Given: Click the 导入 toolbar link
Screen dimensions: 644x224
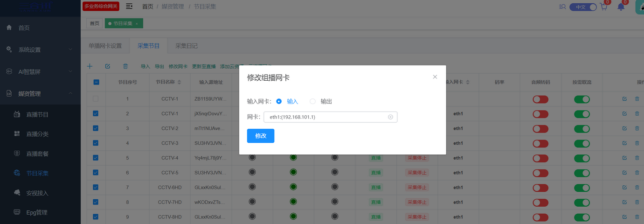Looking at the screenshot, I should [x=145, y=67].
